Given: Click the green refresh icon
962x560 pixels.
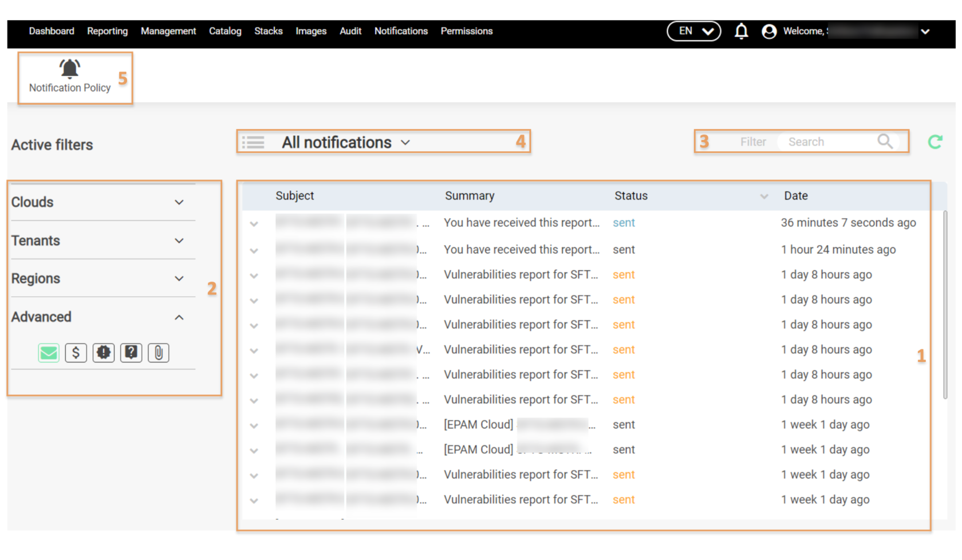Looking at the screenshot, I should coord(935,141).
